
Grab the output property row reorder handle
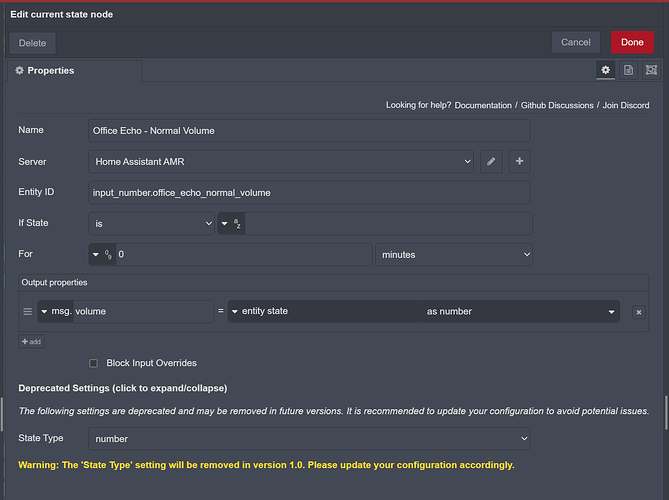28,312
